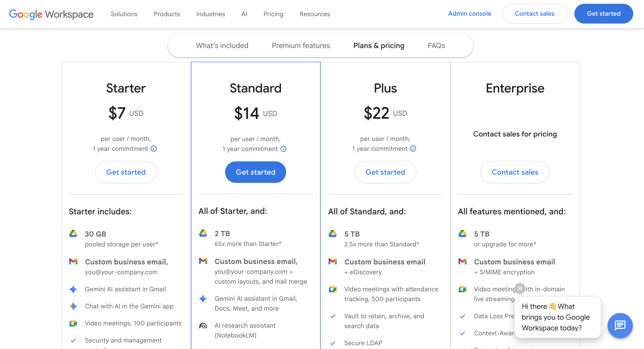This screenshot has height=349, width=644.
Task: Click Gemini star icon beside Gmail assistant
Action: point(73,289)
